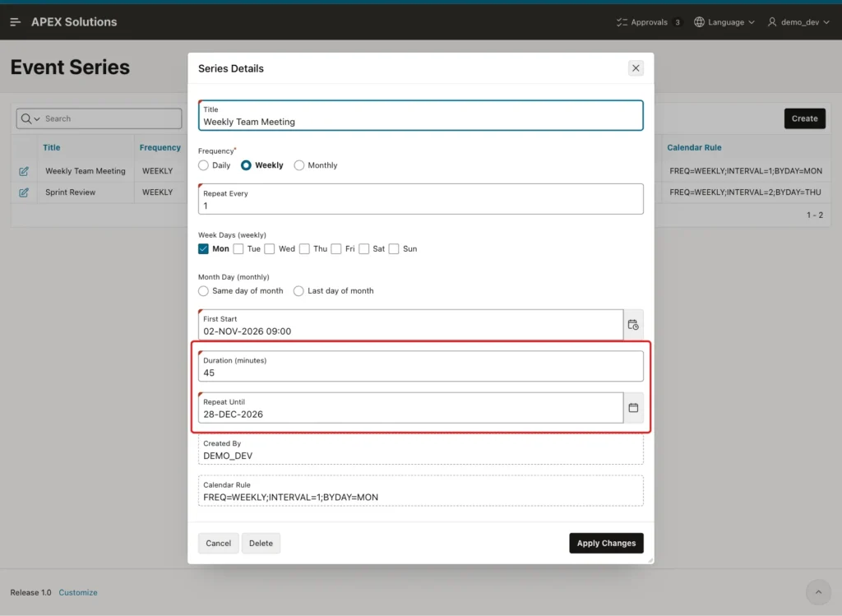Edit the Weekly Team Meeting row
Viewport: 842px width, 616px height.
pos(24,171)
